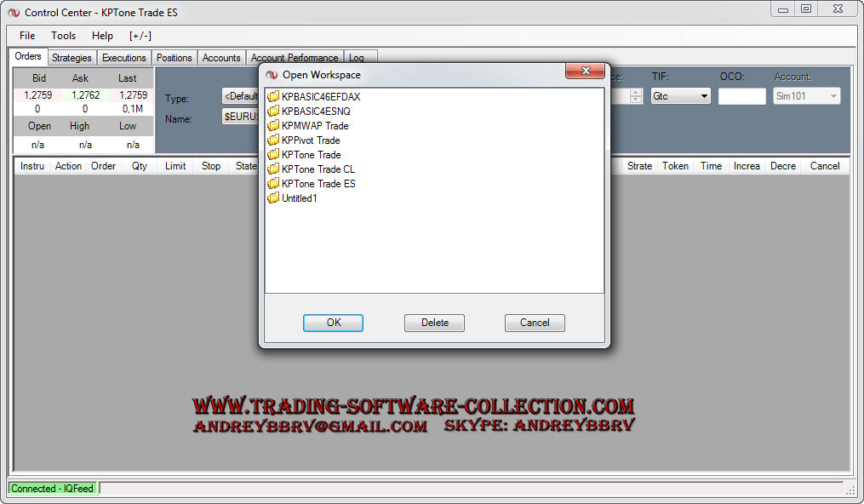Select the KPTone Trade workspace entry

[x=311, y=155]
